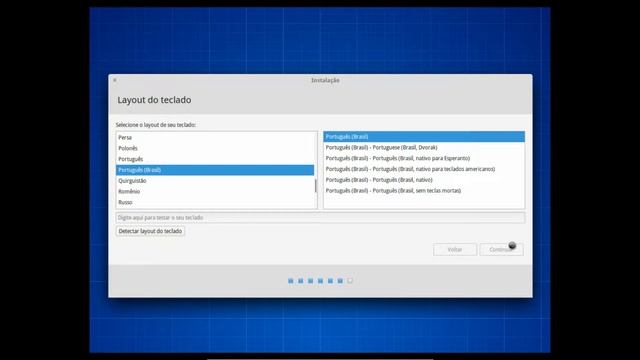Choose nativo para teclados americanos variant
640x360 pixels.
pyautogui.click(x=424, y=169)
